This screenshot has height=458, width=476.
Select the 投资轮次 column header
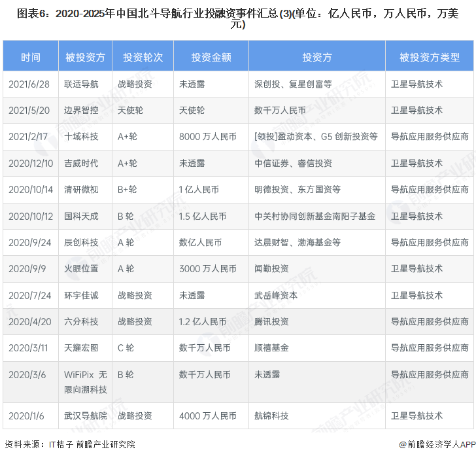[143, 58]
